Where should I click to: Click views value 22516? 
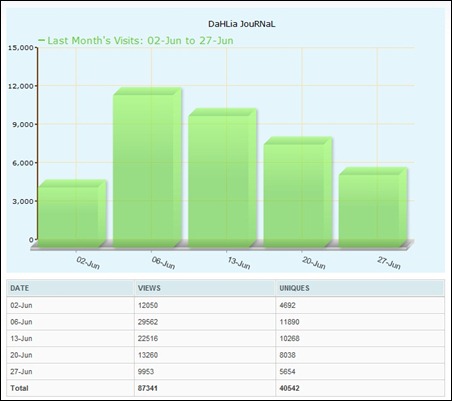(x=148, y=338)
